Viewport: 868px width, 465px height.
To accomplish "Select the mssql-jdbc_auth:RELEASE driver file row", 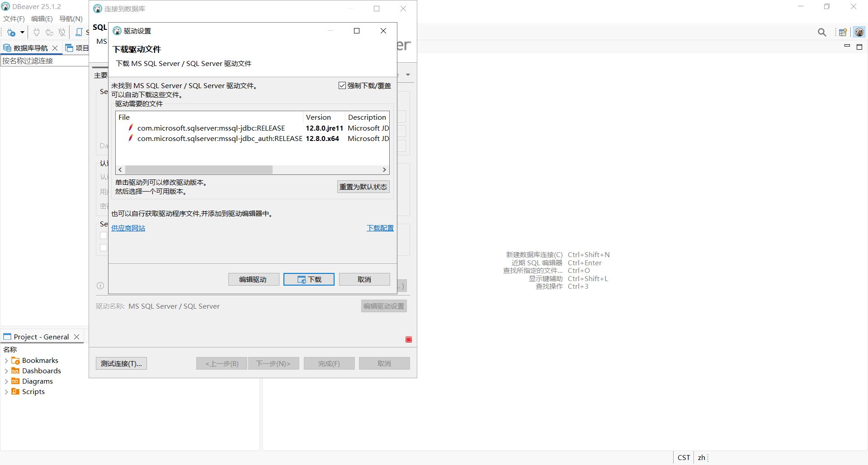I will [x=220, y=139].
